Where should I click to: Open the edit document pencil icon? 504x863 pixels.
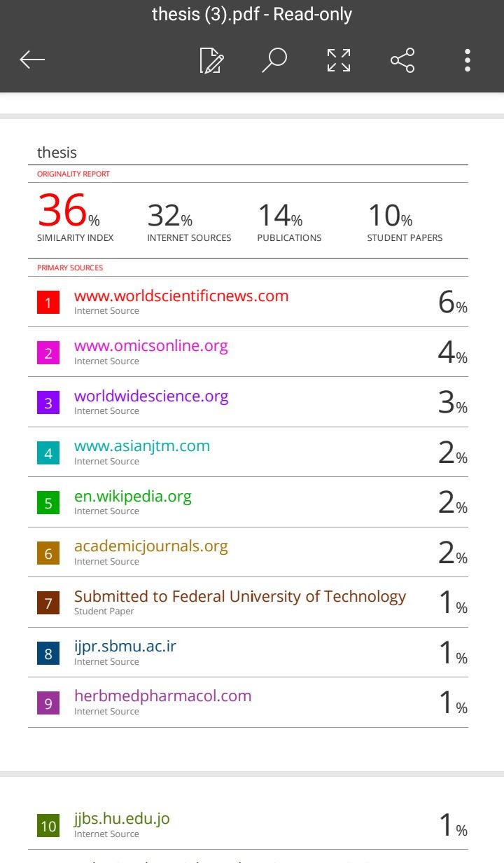coord(211,60)
